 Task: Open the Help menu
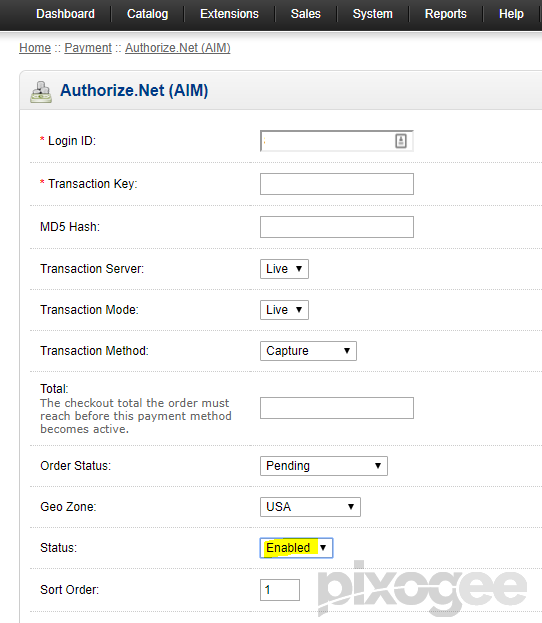pos(511,14)
